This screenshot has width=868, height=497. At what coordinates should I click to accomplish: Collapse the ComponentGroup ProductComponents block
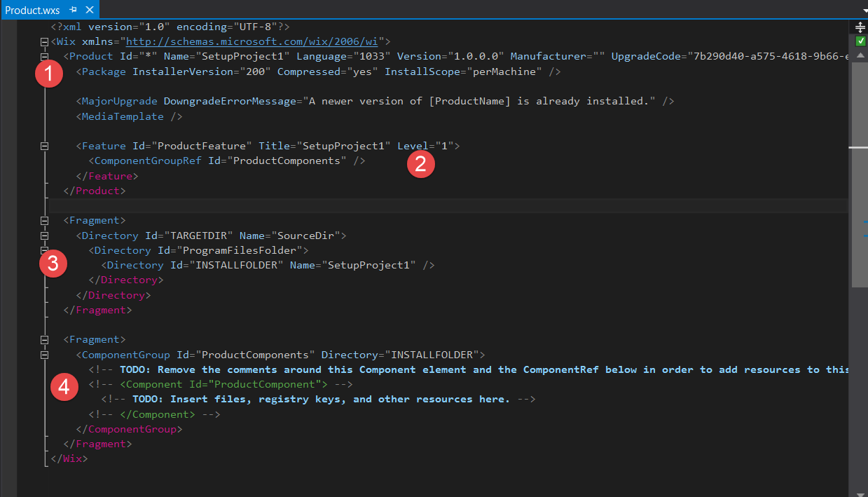[x=45, y=355]
